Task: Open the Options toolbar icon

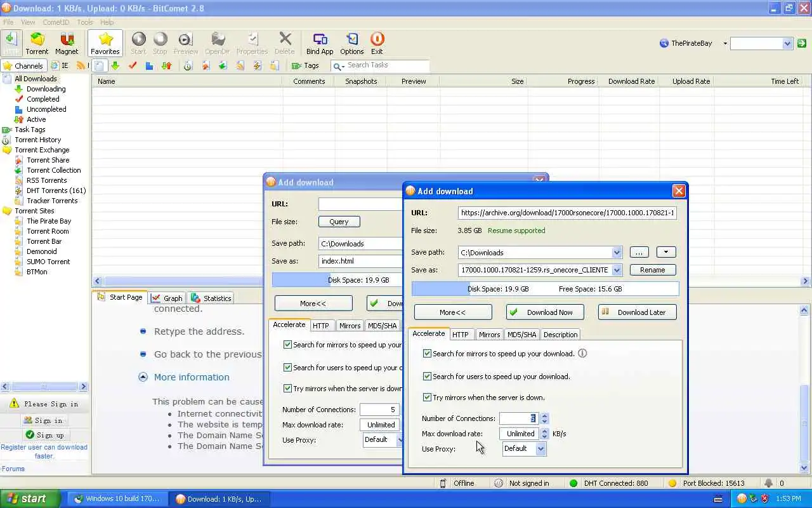Action: pyautogui.click(x=351, y=43)
